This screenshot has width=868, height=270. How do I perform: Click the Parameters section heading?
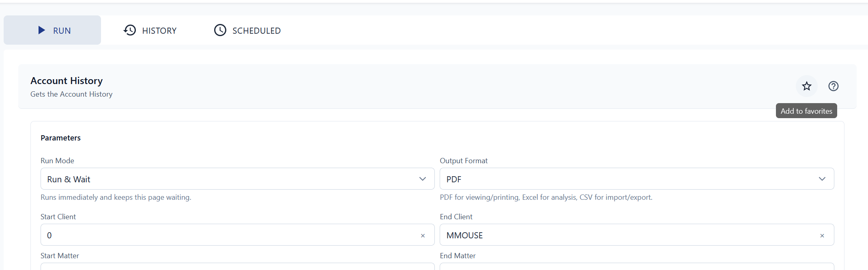point(60,138)
